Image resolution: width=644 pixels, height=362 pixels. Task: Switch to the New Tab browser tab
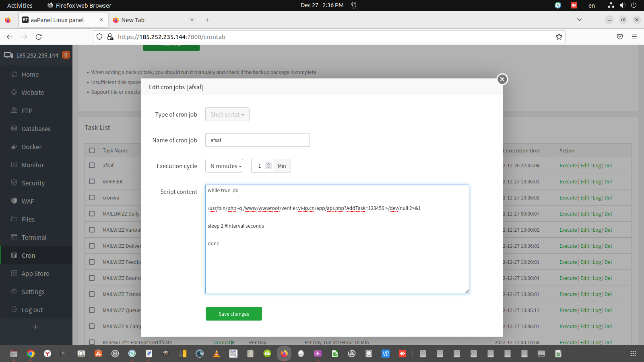(153, 20)
